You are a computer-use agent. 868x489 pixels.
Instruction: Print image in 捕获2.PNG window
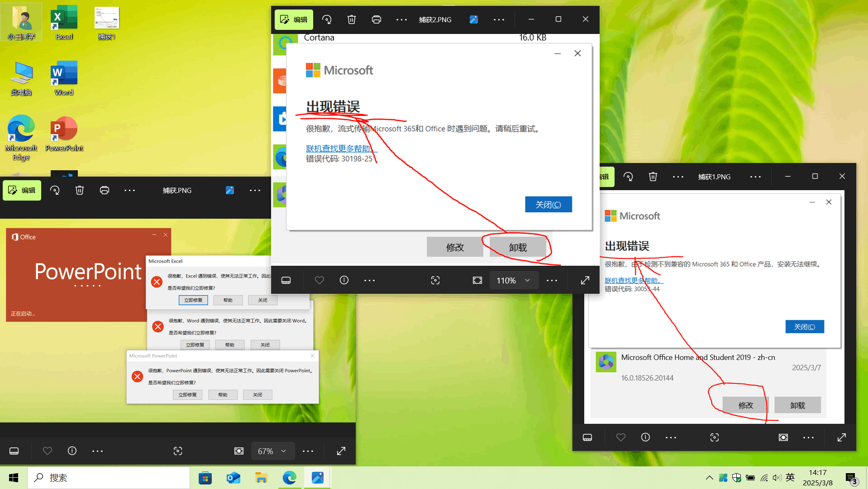(377, 19)
